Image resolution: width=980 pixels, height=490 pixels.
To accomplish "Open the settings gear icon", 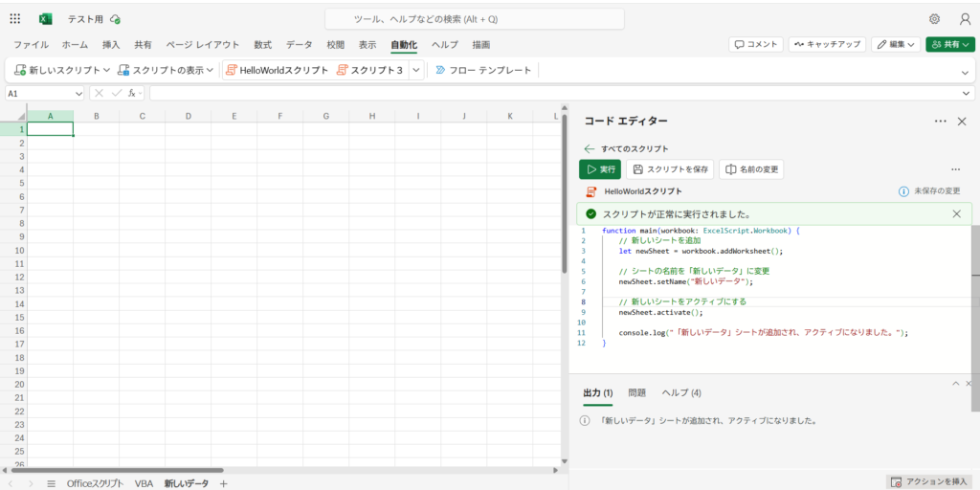I will tap(934, 19).
